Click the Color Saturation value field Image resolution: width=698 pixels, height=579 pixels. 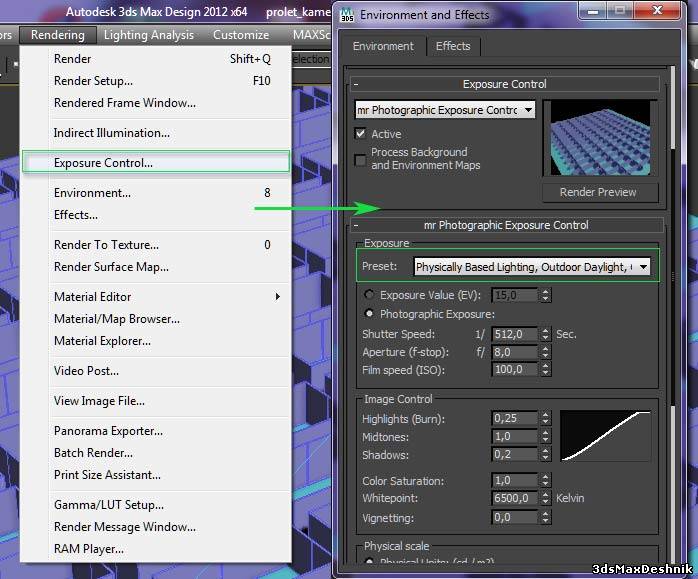pyautogui.click(x=515, y=481)
